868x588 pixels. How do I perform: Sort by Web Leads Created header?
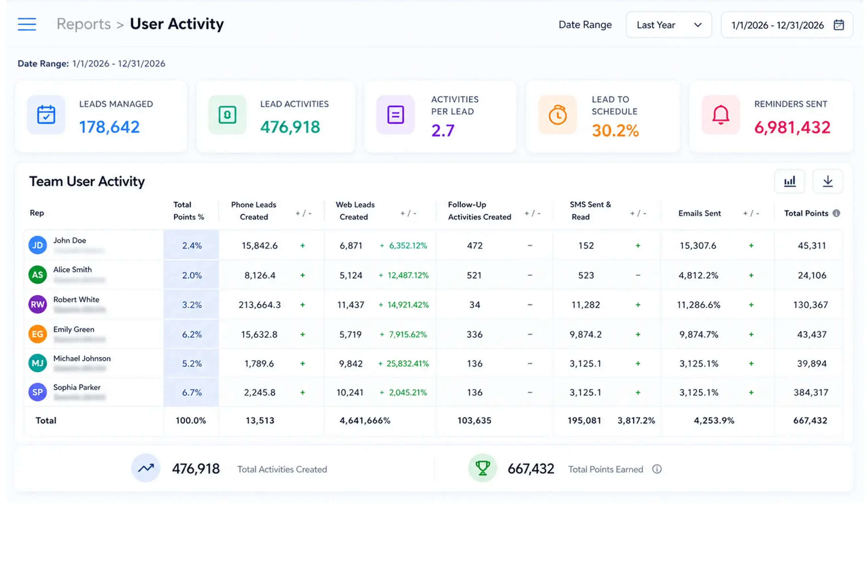(x=355, y=211)
